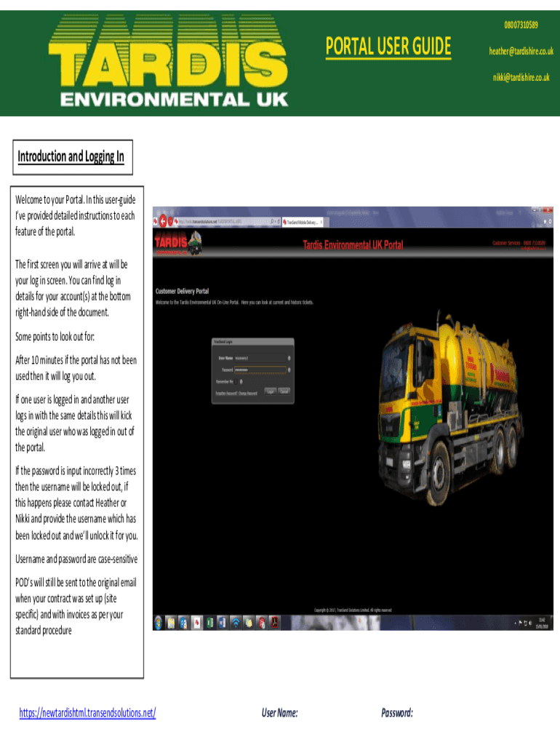Open the newtardishtml.transendsolutions.net link

coord(87,713)
